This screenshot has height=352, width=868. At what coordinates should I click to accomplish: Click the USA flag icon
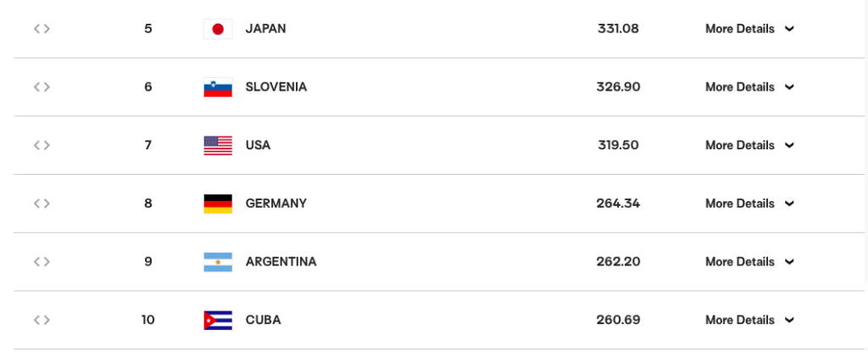[x=218, y=145]
